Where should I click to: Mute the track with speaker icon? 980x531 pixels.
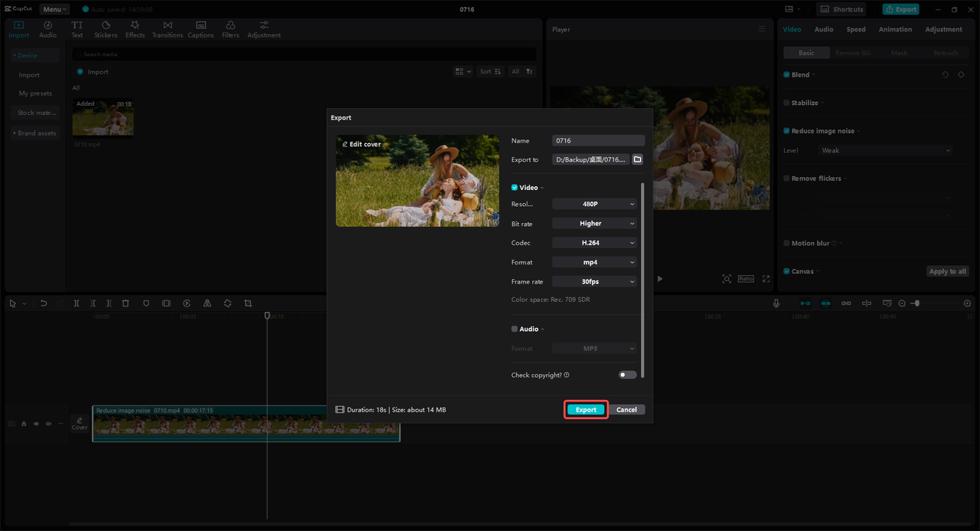(x=48, y=424)
